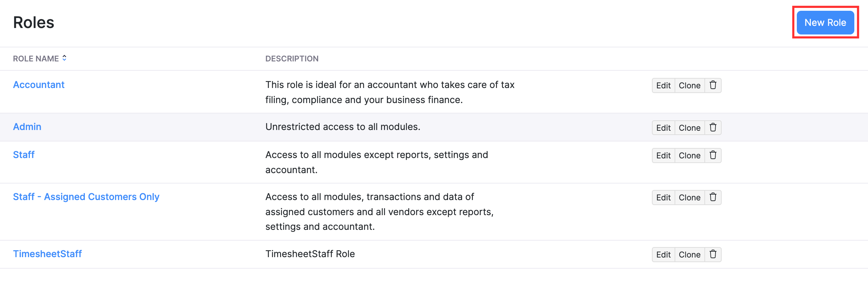Open Staff - Assigned Customers Only link
The height and width of the screenshot is (283, 868).
(x=86, y=197)
